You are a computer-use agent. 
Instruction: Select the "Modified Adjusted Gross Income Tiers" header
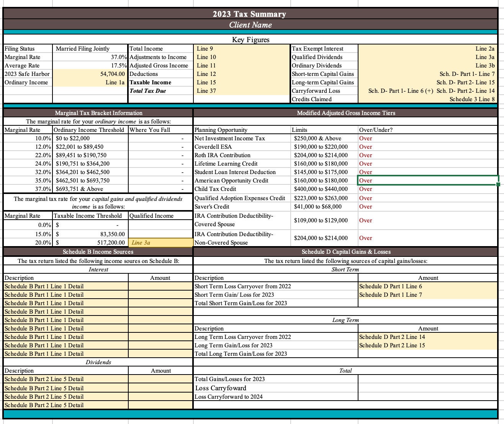pos(346,113)
